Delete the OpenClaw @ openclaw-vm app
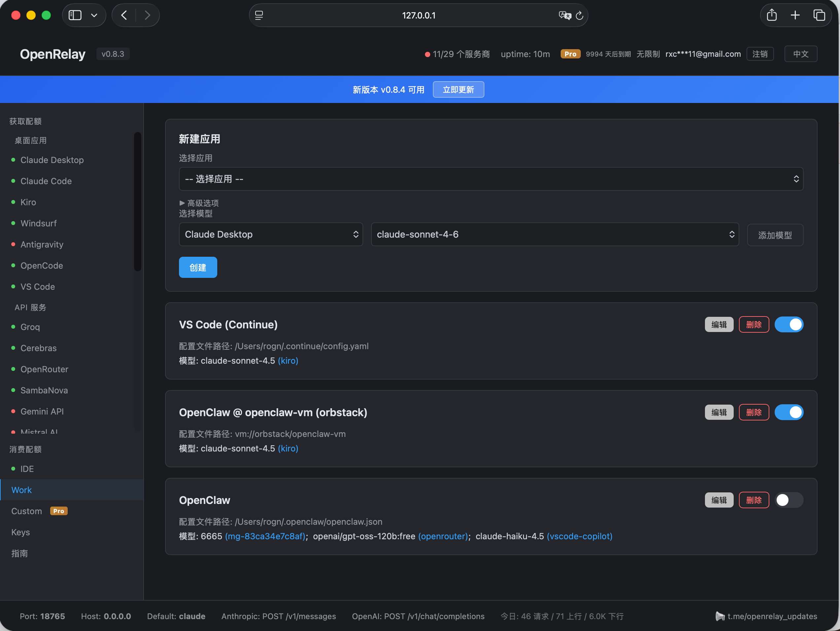 (754, 412)
